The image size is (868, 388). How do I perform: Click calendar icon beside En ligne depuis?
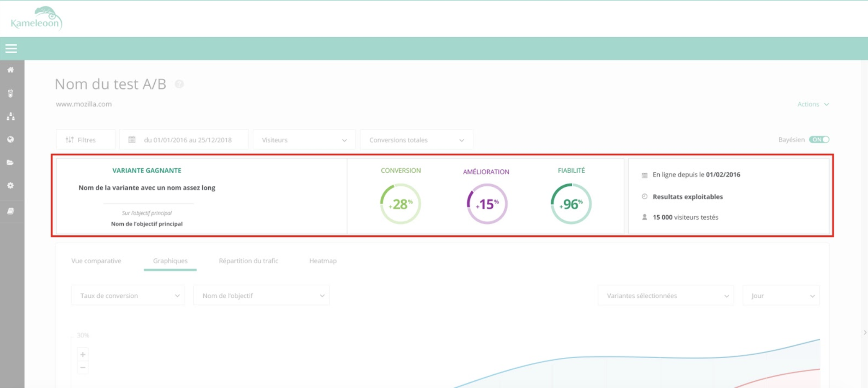click(644, 175)
